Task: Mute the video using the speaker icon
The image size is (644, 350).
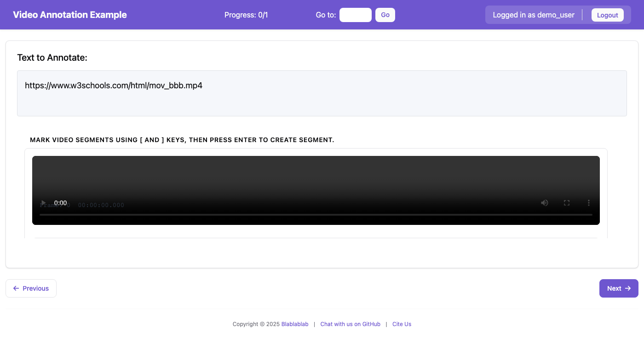Action: click(545, 203)
